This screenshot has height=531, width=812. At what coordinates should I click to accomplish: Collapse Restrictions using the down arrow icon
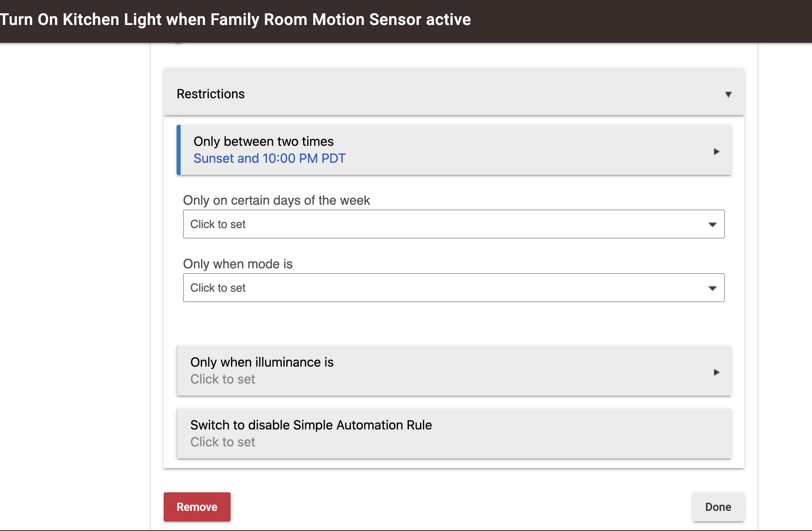(x=728, y=94)
